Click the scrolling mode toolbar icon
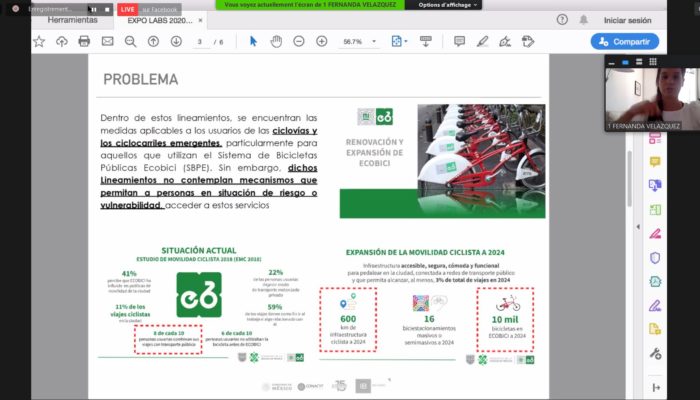 [425, 42]
